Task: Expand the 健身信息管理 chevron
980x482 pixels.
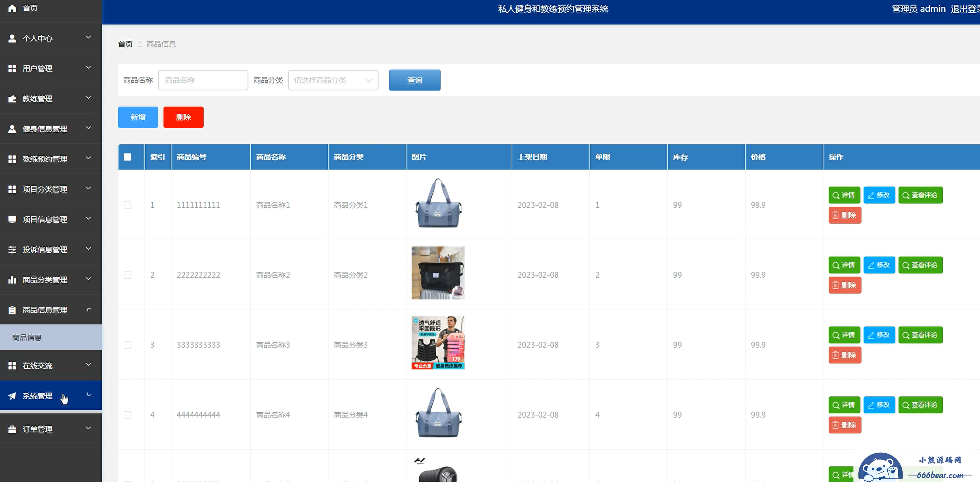Action: tap(88, 128)
